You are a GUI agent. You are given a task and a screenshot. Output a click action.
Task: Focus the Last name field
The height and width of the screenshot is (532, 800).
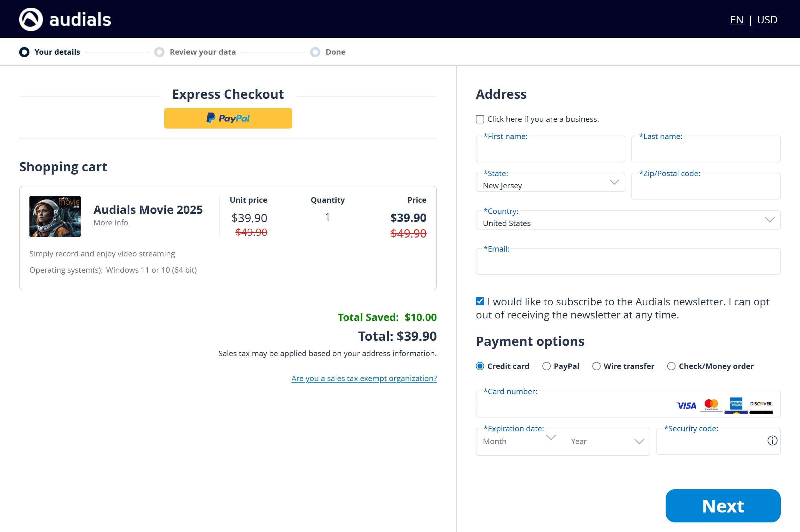pyautogui.click(x=706, y=149)
